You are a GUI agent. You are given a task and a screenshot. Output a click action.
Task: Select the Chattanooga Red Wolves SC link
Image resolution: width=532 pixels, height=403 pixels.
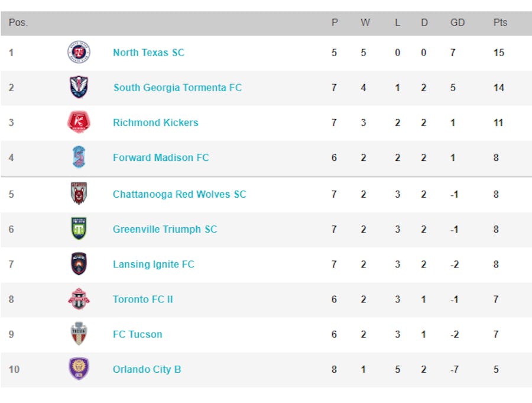click(179, 194)
